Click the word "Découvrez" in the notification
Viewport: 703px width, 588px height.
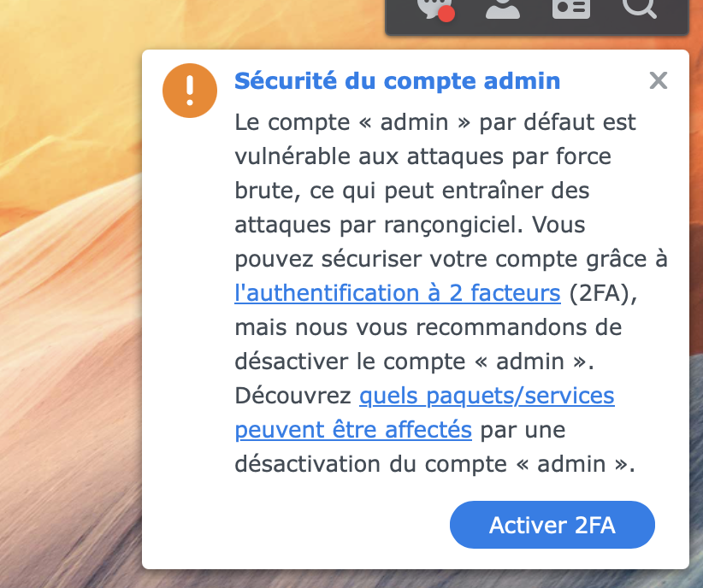pyautogui.click(x=292, y=396)
